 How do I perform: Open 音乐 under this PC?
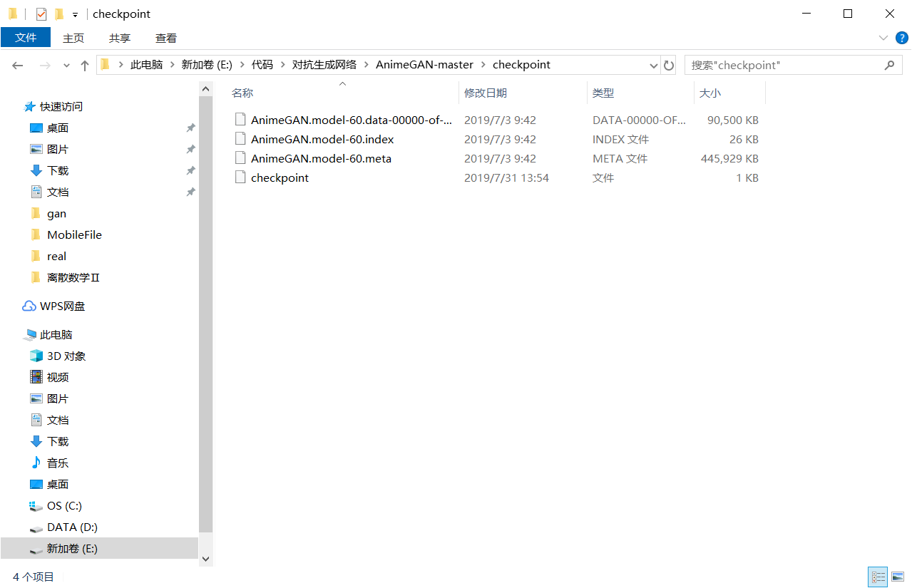pyautogui.click(x=57, y=463)
